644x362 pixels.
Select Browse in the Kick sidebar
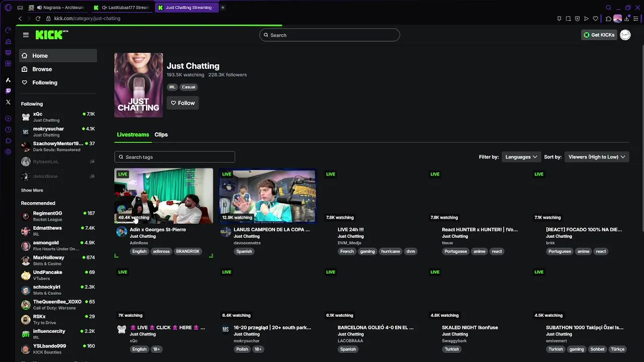point(58,69)
